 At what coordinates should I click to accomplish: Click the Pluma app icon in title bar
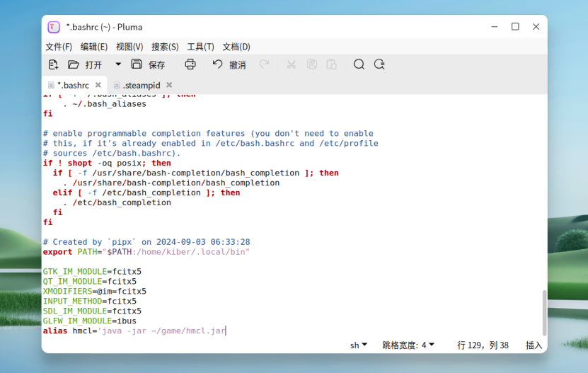click(x=54, y=27)
